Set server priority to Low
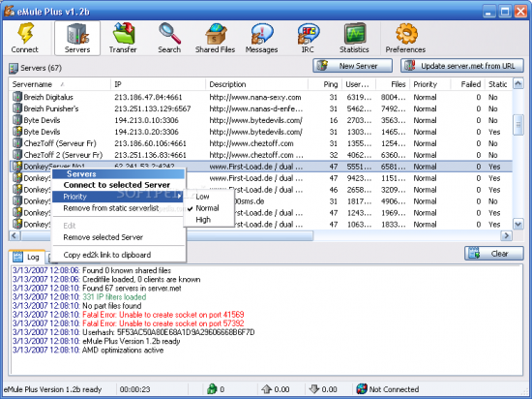 [x=202, y=197]
